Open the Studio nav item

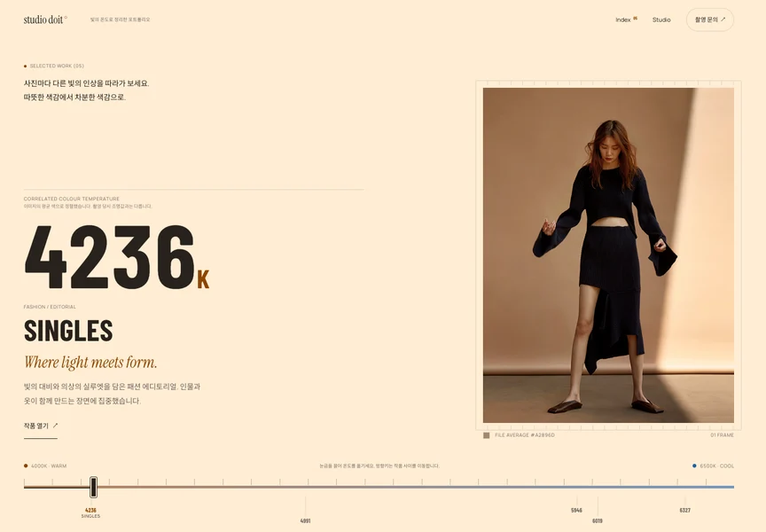pyautogui.click(x=661, y=20)
